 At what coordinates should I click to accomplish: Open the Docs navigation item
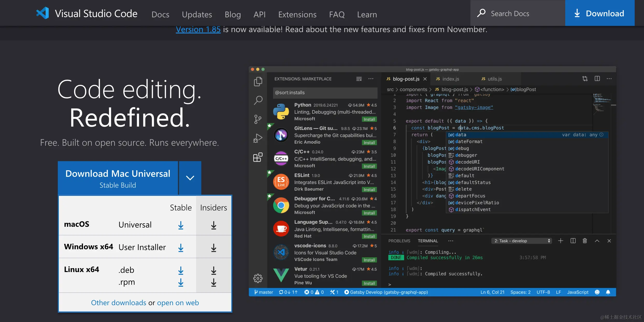pos(160,14)
